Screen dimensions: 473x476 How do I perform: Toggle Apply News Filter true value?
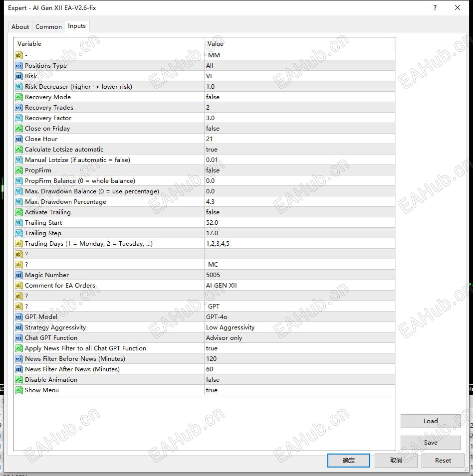pos(300,348)
